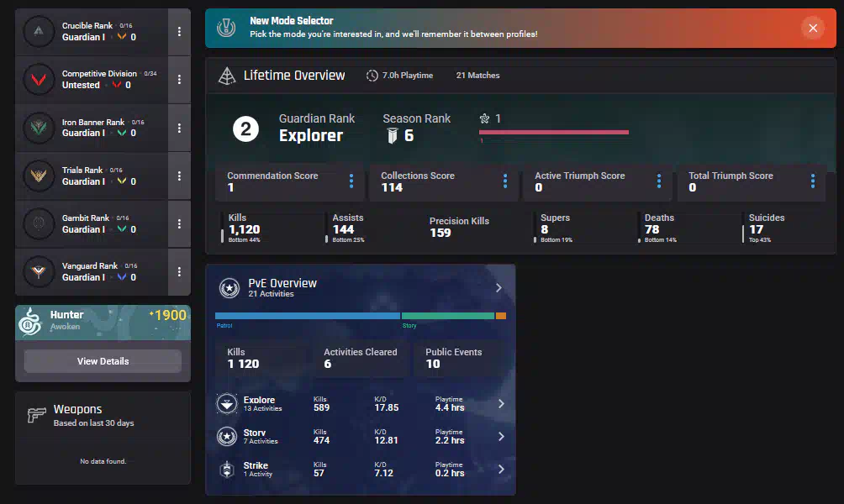
Task: Click the +1900 power level value
Action: coord(168,315)
